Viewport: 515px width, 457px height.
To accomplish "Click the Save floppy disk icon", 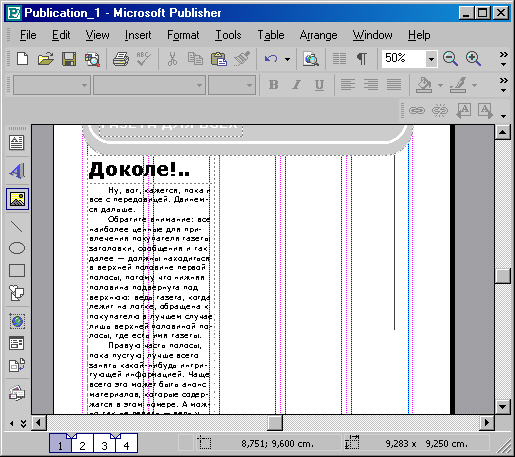I will point(69,59).
